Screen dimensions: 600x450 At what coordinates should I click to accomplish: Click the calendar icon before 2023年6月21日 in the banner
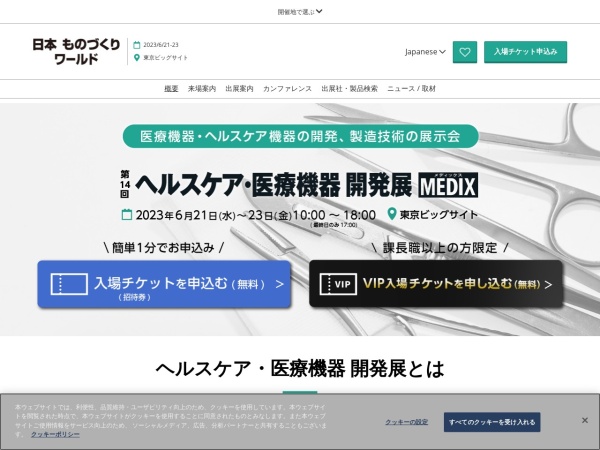pyautogui.click(x=127, y=215)
